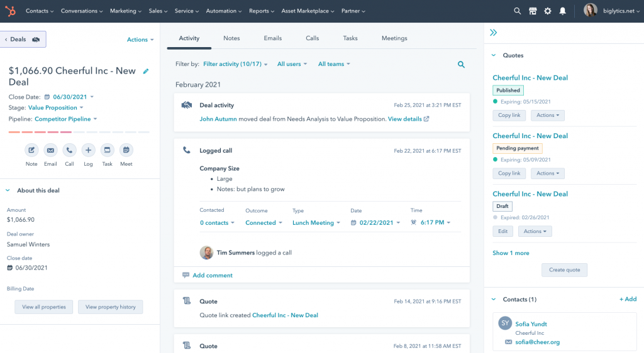Collapse the Quotes section

[x=494, y=55]
